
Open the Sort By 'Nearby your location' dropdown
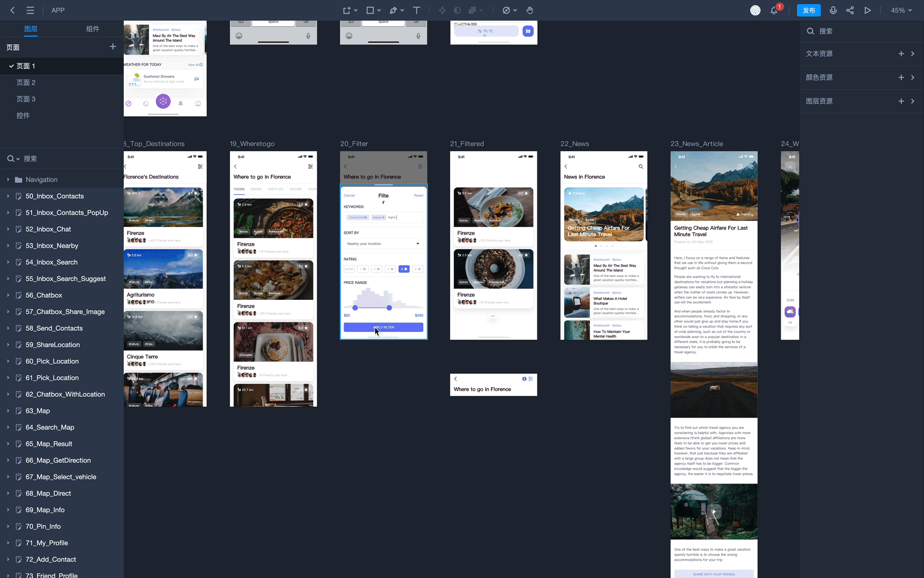(x=383, y=244)
